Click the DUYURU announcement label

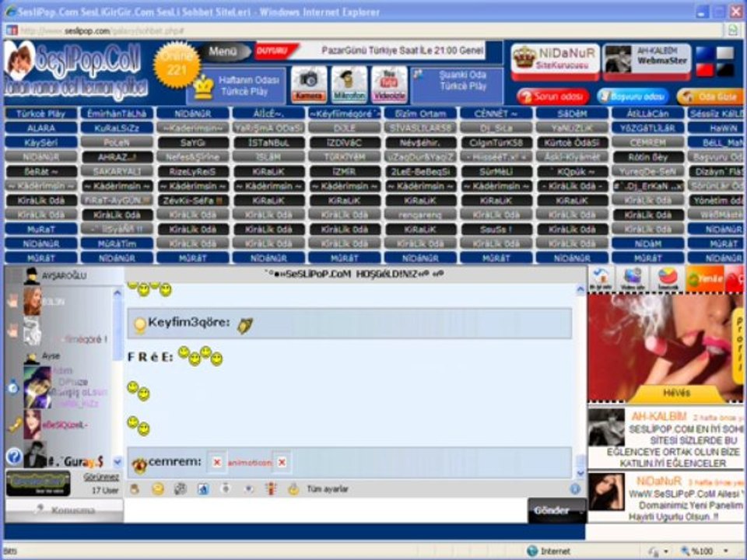pyautogui.click(x=275, y=51)
